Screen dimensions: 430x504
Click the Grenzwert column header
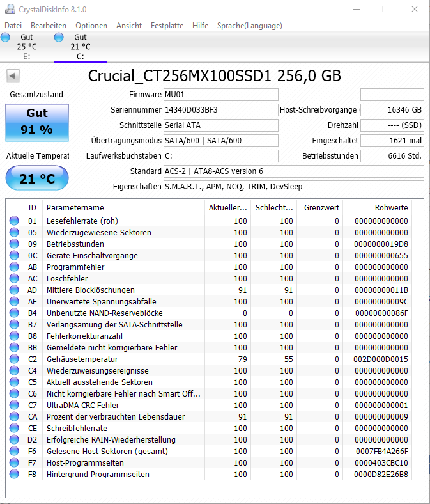pos(319,208)
